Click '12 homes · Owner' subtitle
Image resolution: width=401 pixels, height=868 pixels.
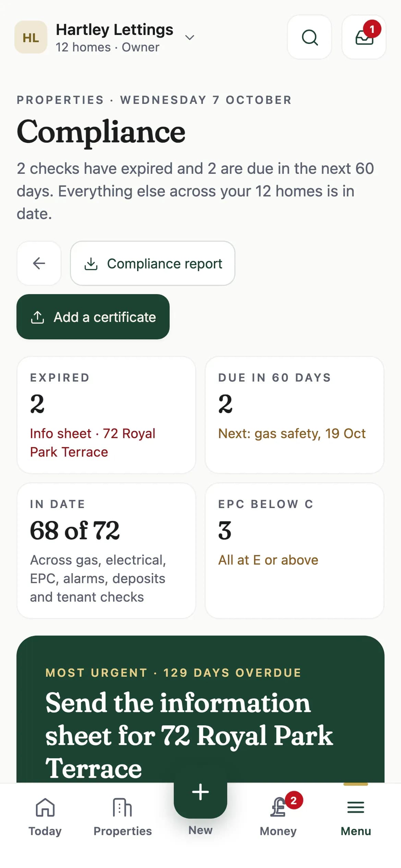pos(108,47)
